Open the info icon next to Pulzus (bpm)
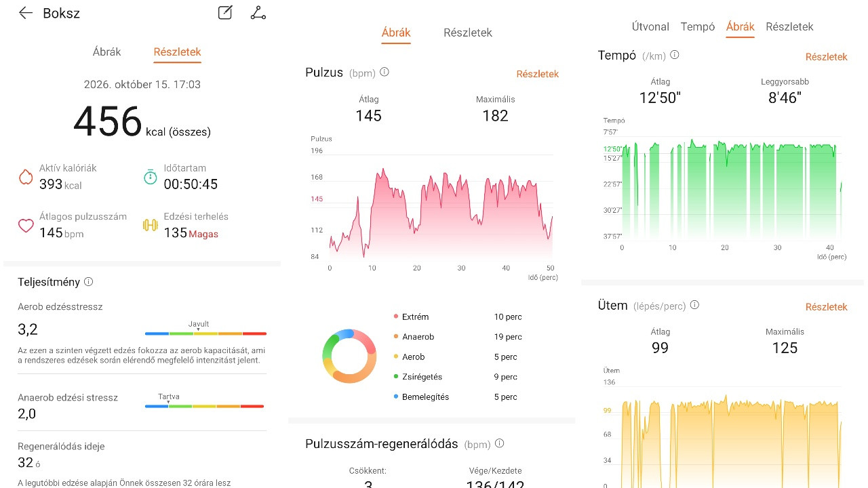868x488 pixels. point(384,72)
